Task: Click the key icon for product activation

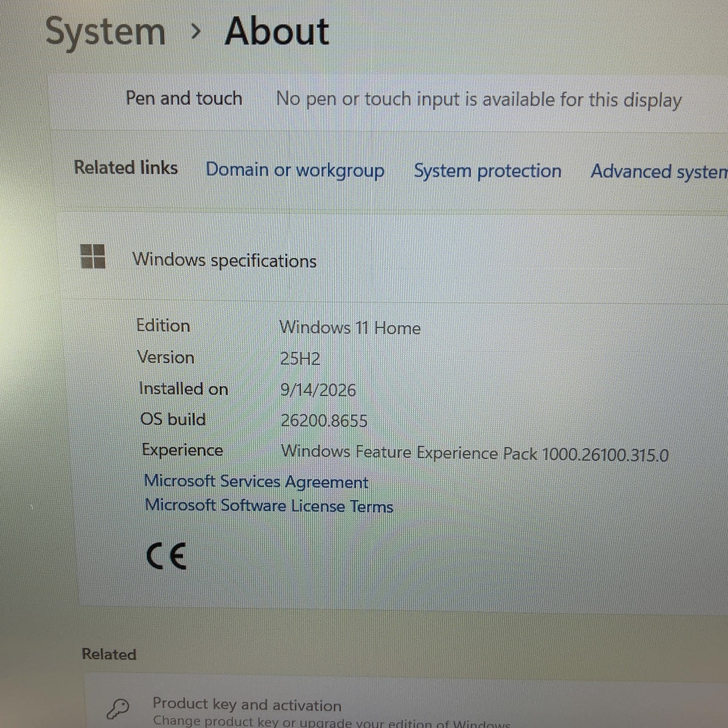Action: click(118, 709)
